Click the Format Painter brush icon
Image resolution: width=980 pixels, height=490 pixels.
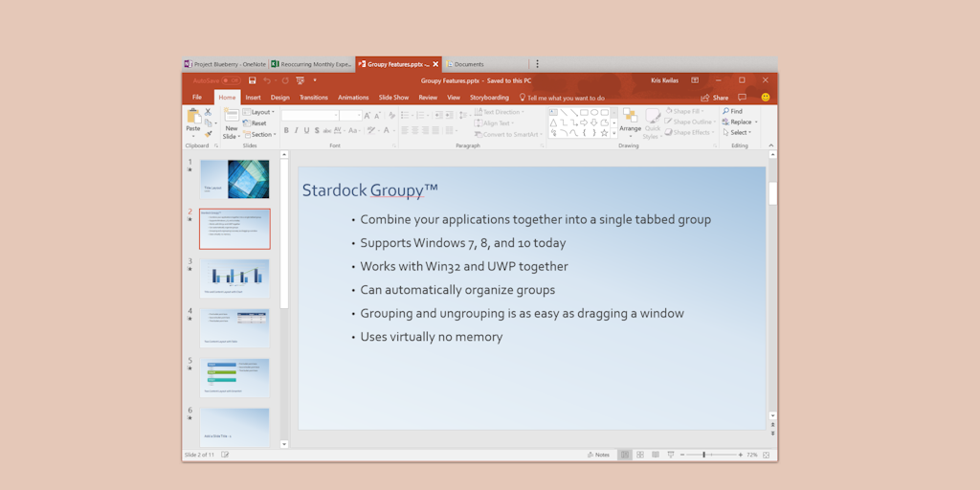pyautogui.click(x=208, y=134)
